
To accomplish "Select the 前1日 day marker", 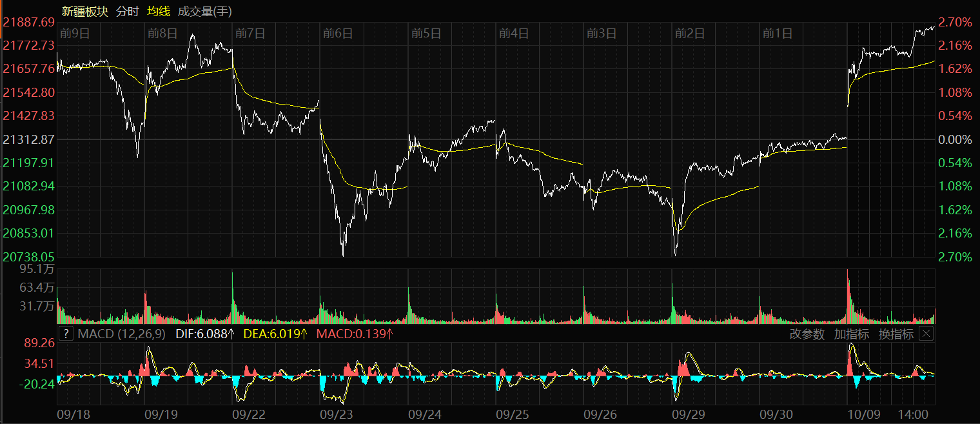I will click(777, 34).
